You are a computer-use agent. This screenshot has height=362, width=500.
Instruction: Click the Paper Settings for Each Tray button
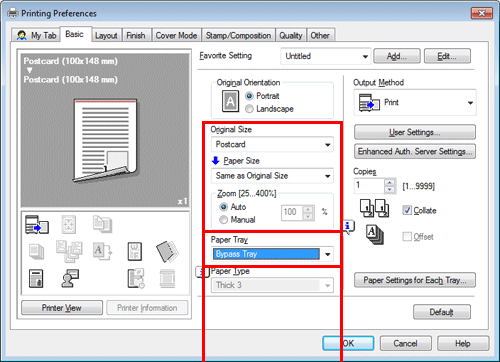pos(415,280)
